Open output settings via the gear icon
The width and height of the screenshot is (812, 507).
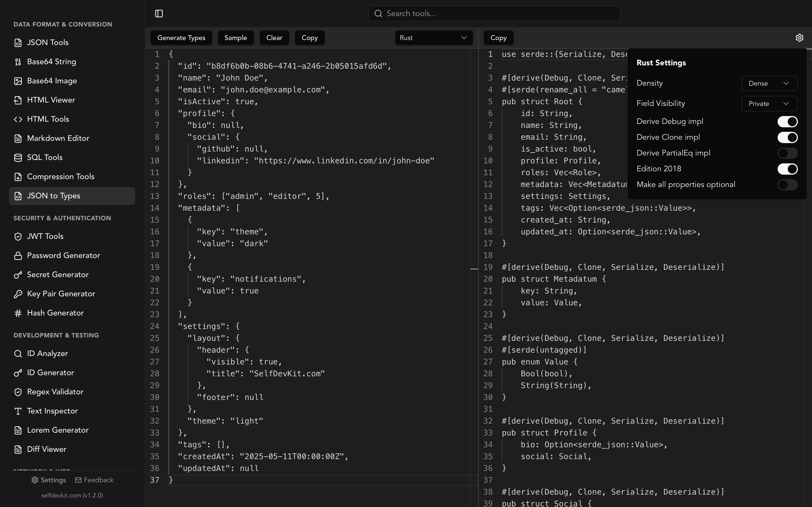pyautogui.click(x=800, y=37)
